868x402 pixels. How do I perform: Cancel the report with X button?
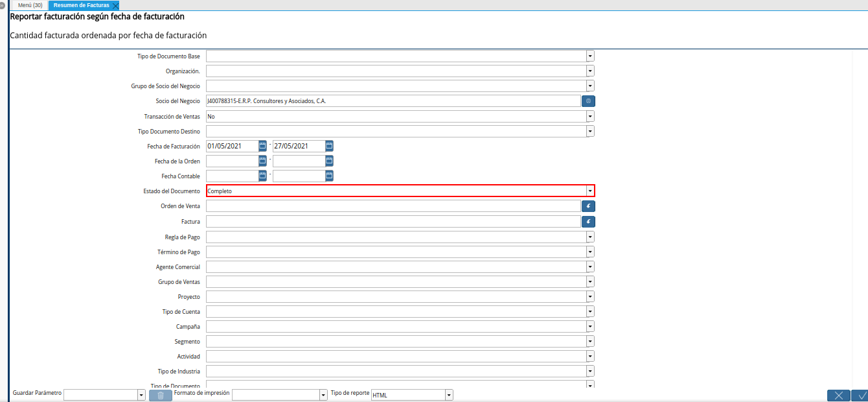point(838,396)
